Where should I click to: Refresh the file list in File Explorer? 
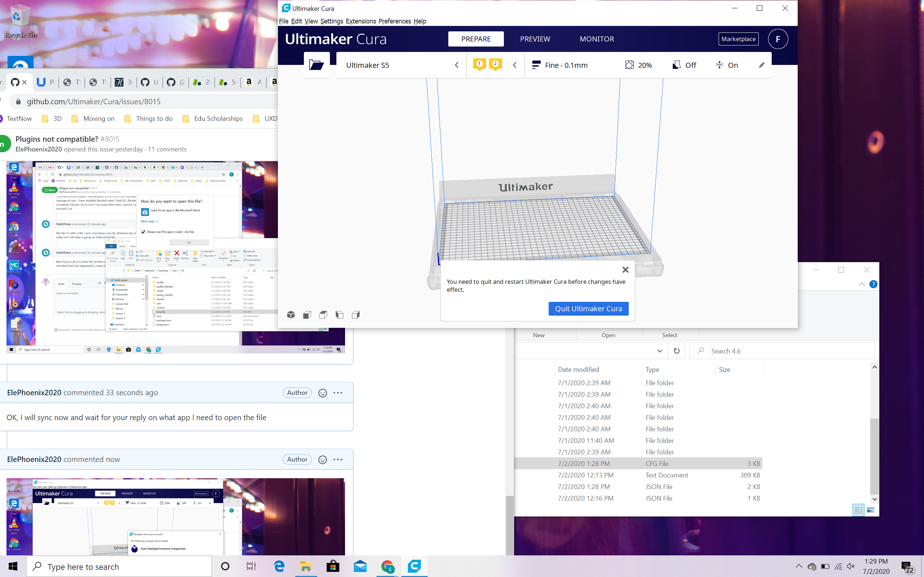[x=677, y=350]
